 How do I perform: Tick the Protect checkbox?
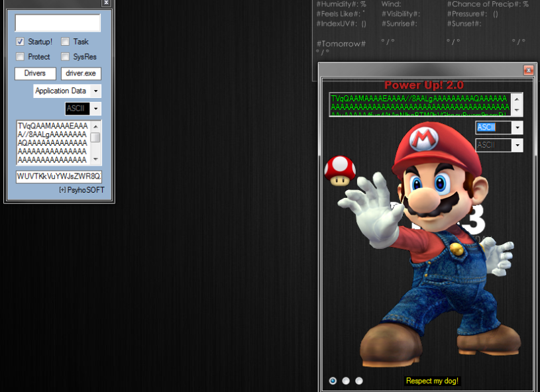click(21, 56)
